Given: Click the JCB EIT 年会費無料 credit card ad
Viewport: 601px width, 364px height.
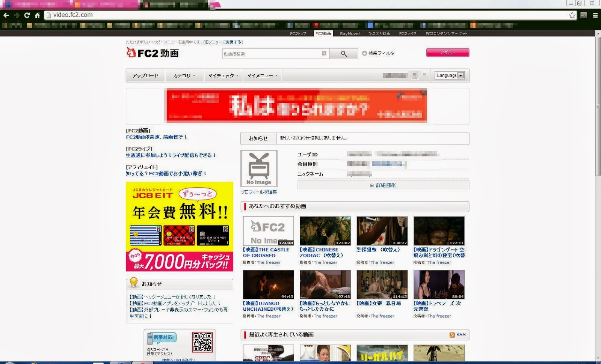Looking at the screenshot, I should tap(180, 227).
